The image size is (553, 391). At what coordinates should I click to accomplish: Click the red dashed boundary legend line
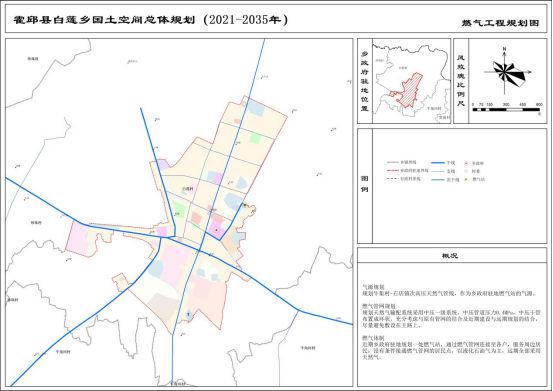click(x=393, y=171)
